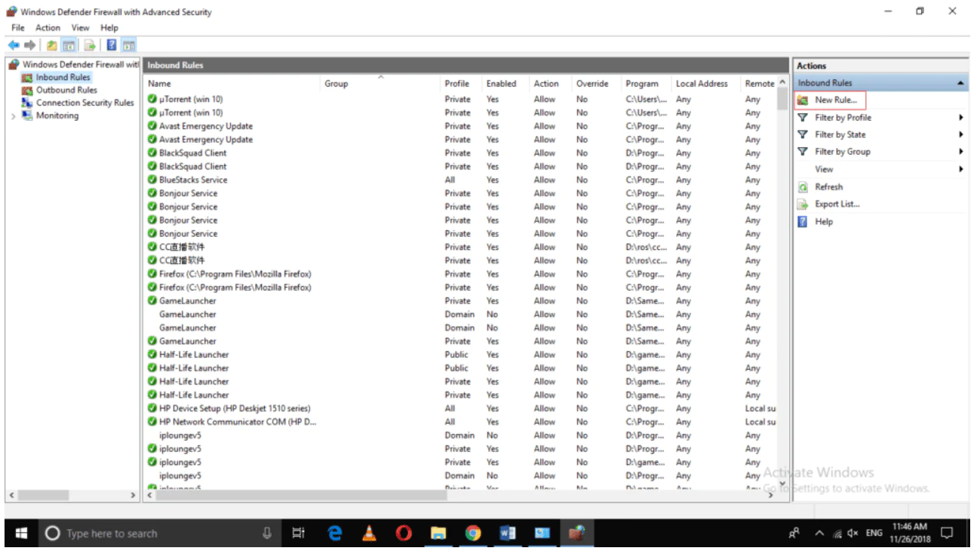Click the rules list horizontal scrollbar left arrow
The height and width of the screenshot is (554, 980).
(149, 495)
